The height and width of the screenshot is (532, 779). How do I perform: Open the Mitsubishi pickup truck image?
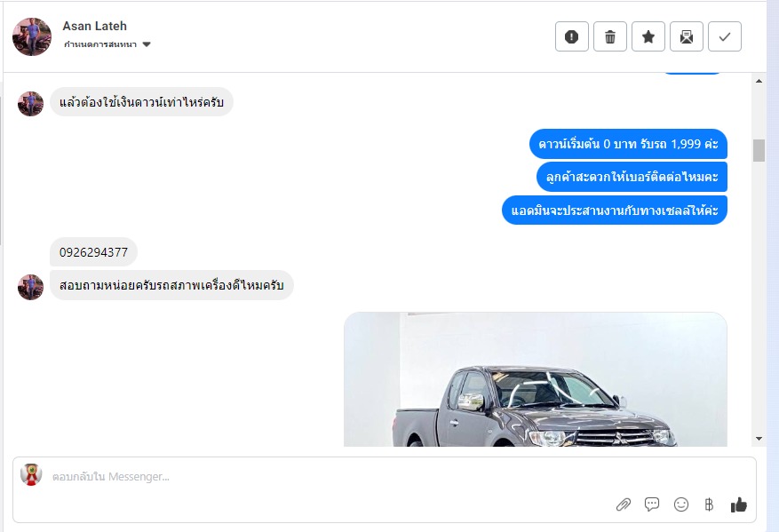536,379
